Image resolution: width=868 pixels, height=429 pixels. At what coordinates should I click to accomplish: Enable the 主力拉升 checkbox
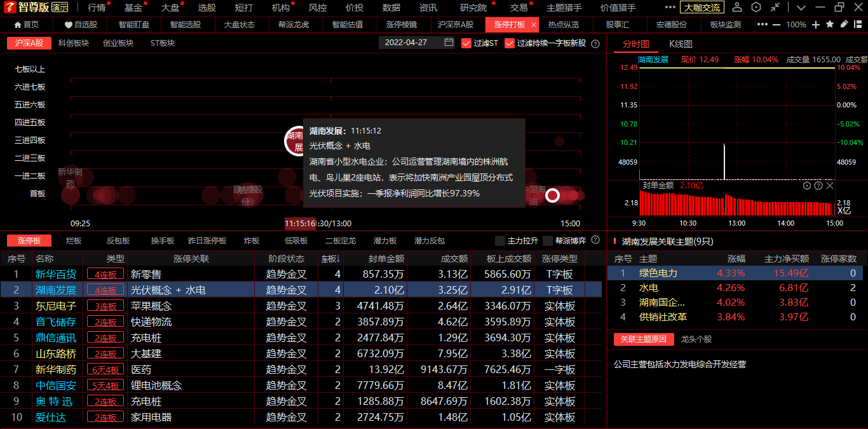pyautogui.click(x=500, y=241)
